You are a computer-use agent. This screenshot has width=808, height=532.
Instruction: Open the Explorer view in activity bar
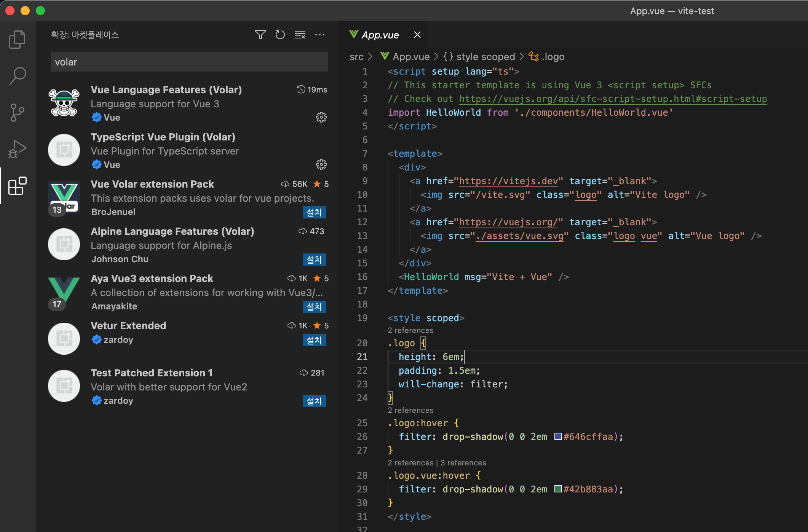click(17, 39)
